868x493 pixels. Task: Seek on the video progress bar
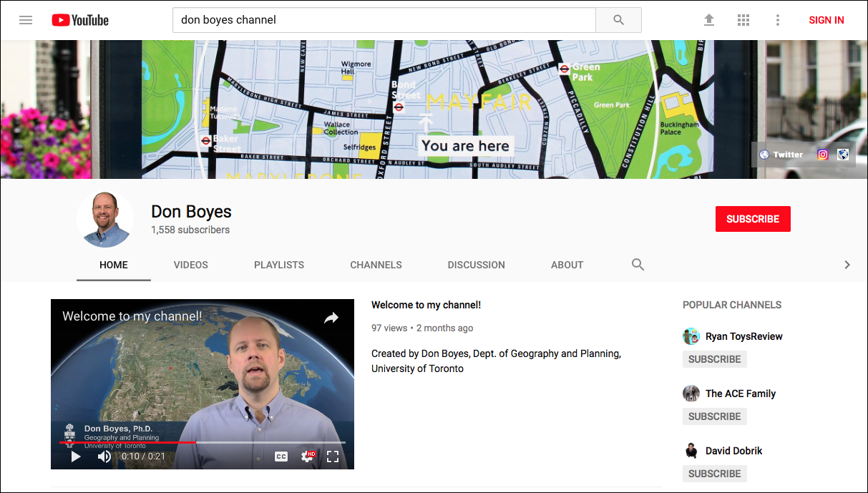203,442
